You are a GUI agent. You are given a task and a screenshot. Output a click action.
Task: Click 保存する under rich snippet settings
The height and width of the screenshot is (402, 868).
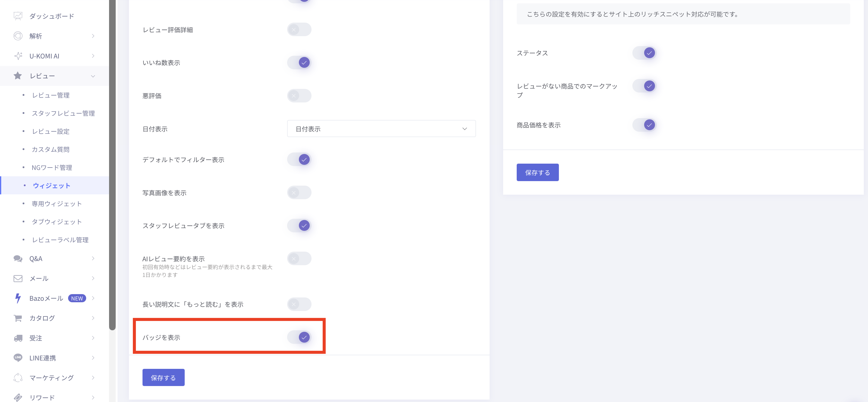point(537,173)
